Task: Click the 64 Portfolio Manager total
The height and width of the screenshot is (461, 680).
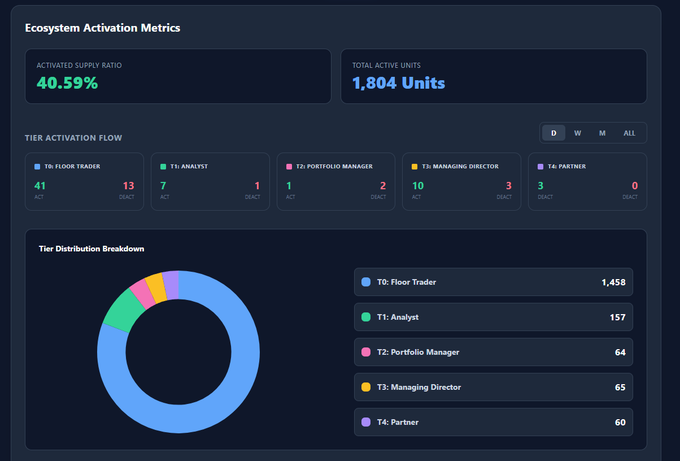Action: (x=620, y=352)
